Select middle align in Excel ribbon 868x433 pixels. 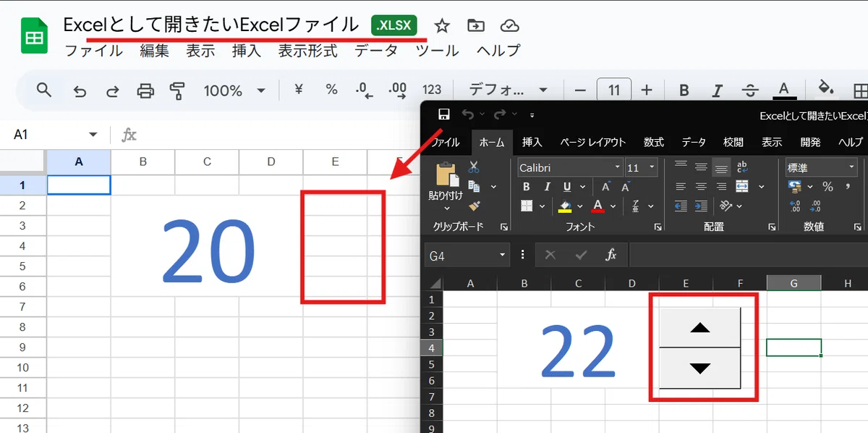(701, 167)
